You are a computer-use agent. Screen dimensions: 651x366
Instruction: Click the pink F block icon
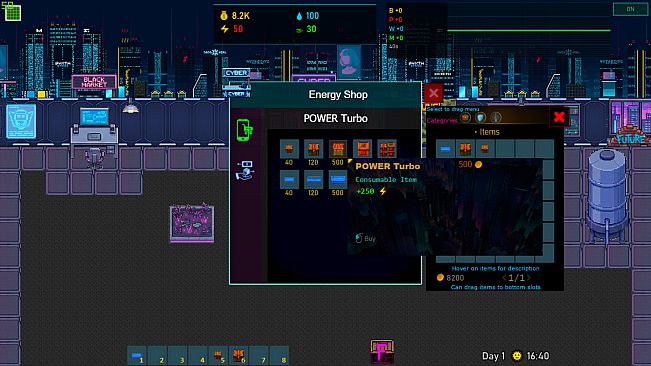click(x=382, y=351)
